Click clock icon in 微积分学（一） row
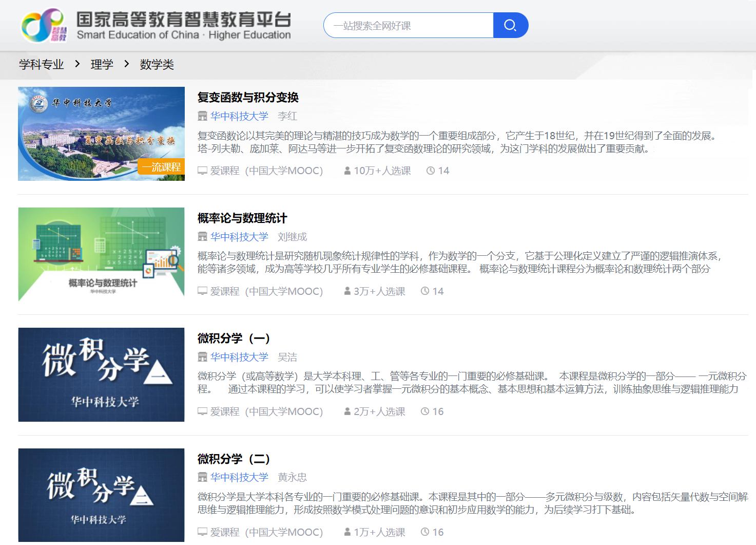 pos(425,411)
